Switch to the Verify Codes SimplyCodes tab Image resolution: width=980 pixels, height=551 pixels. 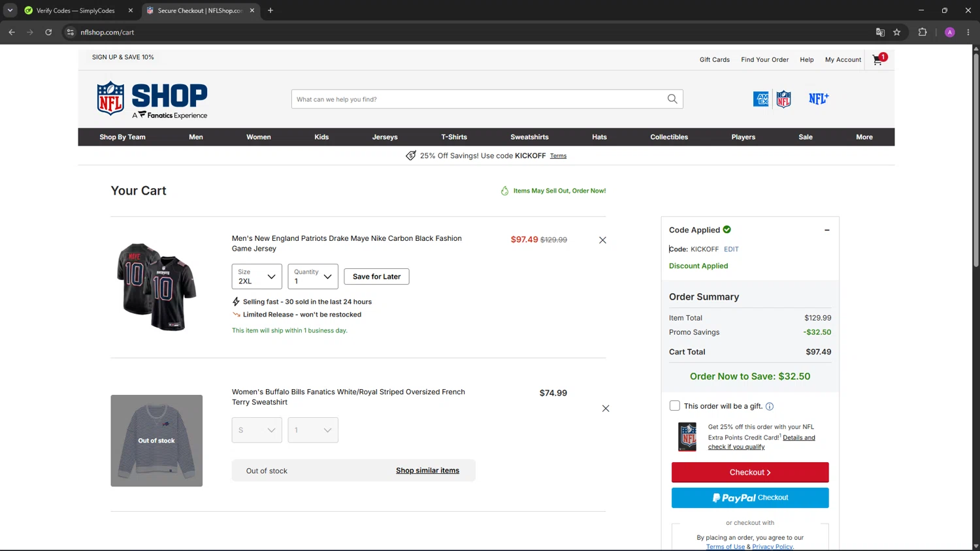click(75, 10)
